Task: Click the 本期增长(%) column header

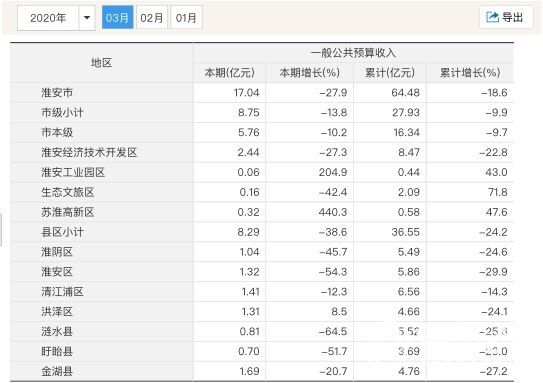Action: pyautogui.click(x=309, y=73)
